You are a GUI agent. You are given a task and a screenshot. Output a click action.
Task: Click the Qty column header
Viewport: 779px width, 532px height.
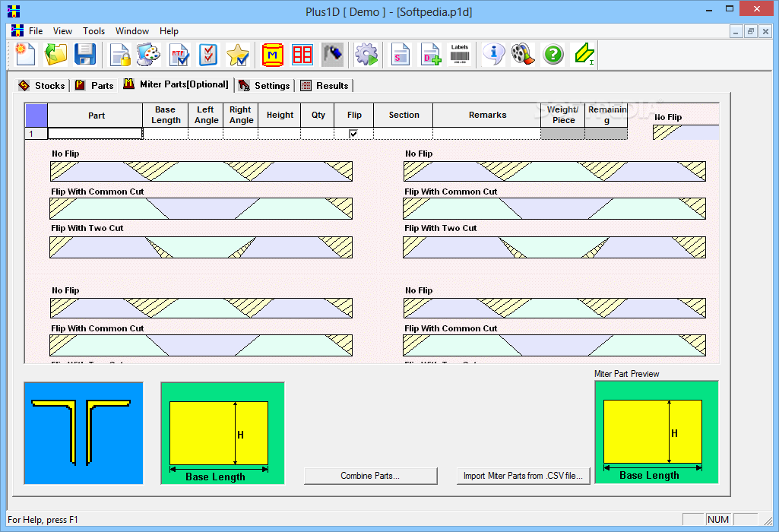[x=318, y=116]
